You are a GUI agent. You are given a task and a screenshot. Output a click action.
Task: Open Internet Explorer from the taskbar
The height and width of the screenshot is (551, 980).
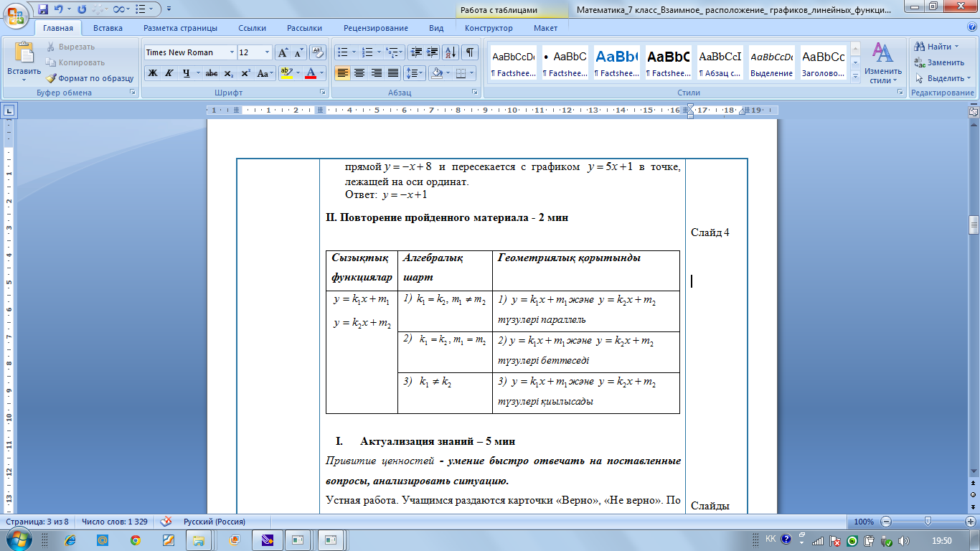click(70, 540)
